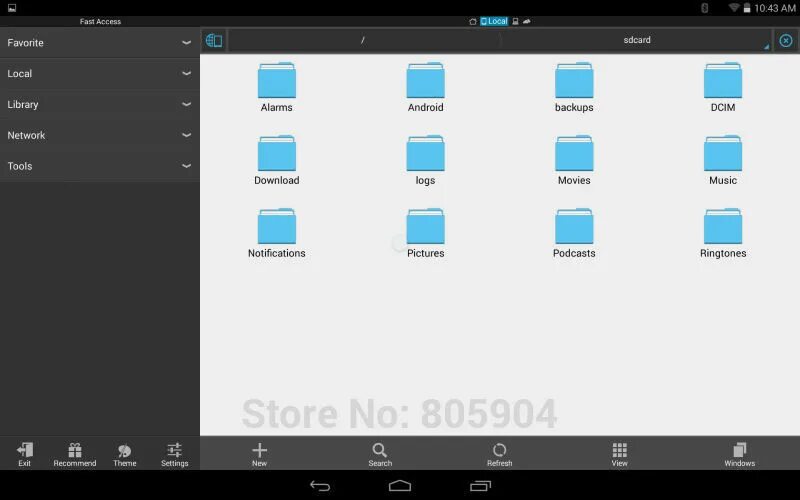Open Android recent apps
The height and width of the screenshot is (500, 800).
point(480,486)
